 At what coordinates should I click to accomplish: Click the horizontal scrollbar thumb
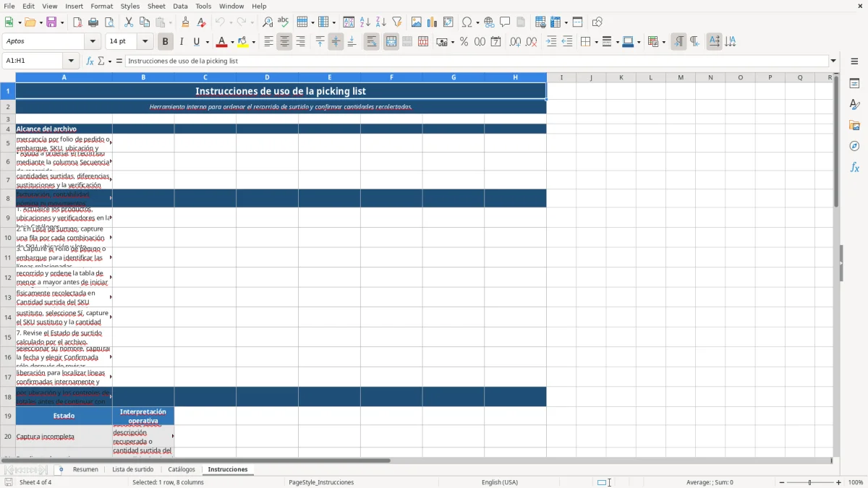point(197,461)
